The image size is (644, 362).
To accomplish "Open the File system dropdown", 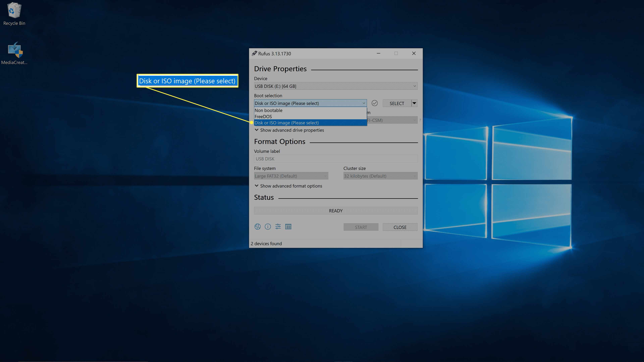I will click(291, 176).
